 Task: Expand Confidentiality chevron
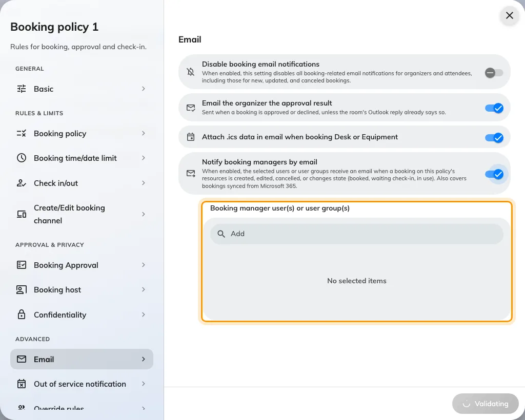pyautogui.click(x=144, y=314)
